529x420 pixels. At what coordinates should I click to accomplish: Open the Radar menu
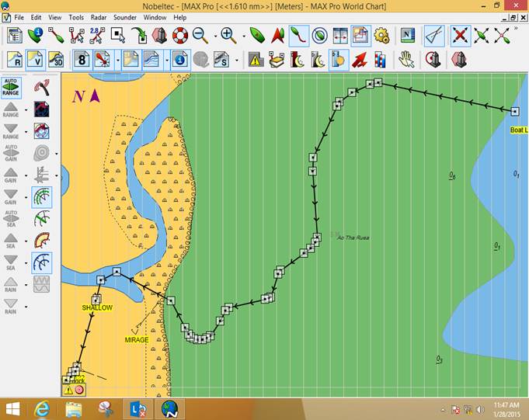99,16
